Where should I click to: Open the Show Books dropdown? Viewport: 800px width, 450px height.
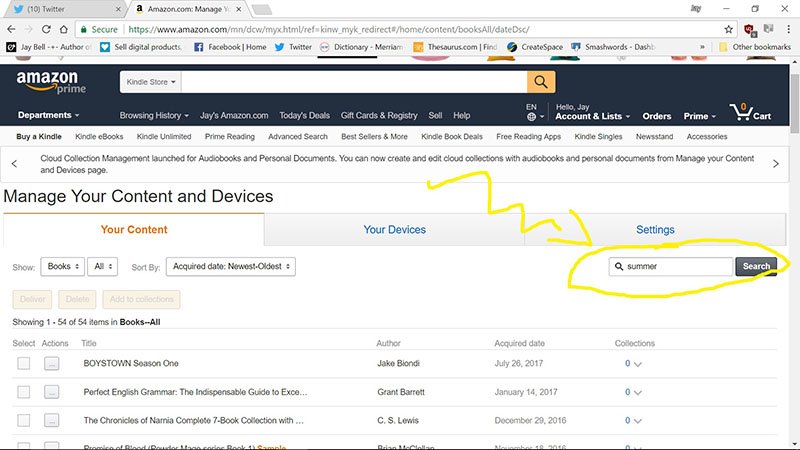click(x=62, y=266)
